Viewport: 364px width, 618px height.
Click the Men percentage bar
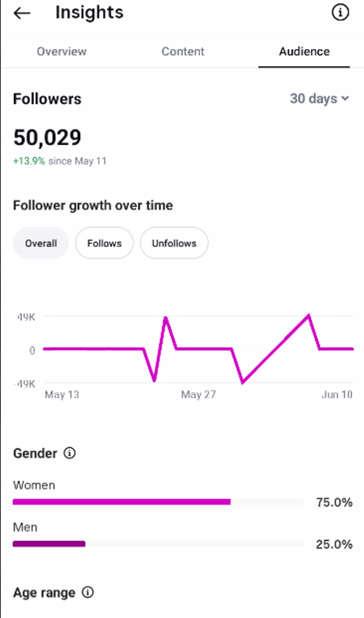click(158, 544)
